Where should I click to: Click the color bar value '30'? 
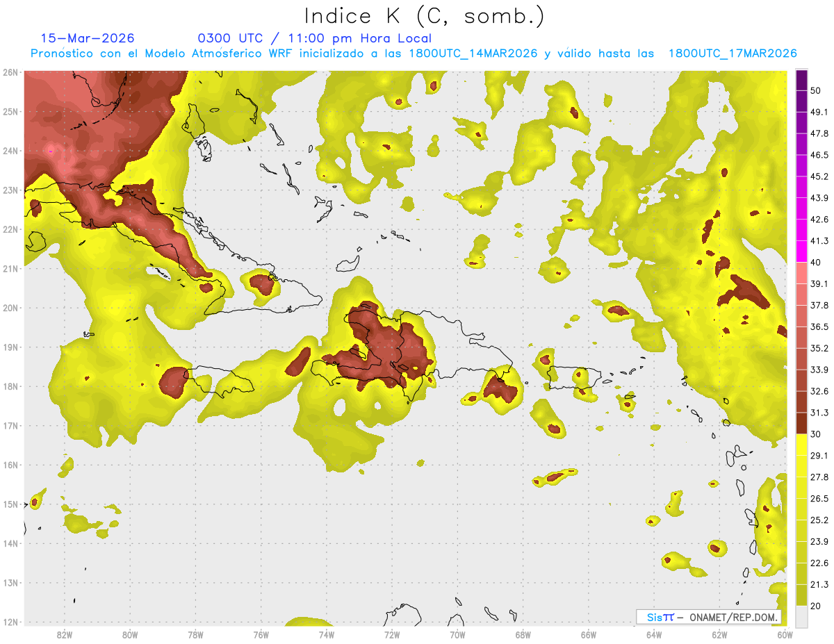pyautogui.click(x=816, y=434)
